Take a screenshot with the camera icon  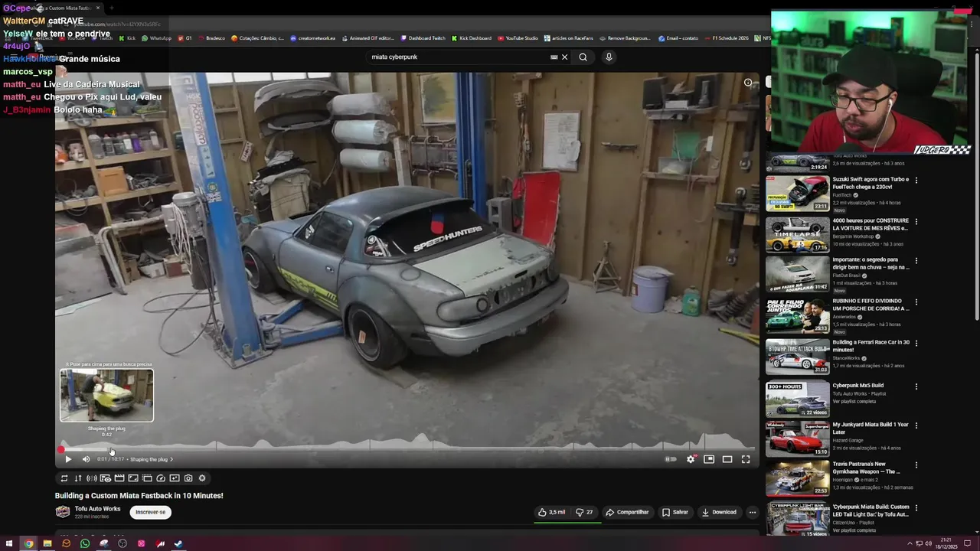pyautogui.click(x=188, y=478)
